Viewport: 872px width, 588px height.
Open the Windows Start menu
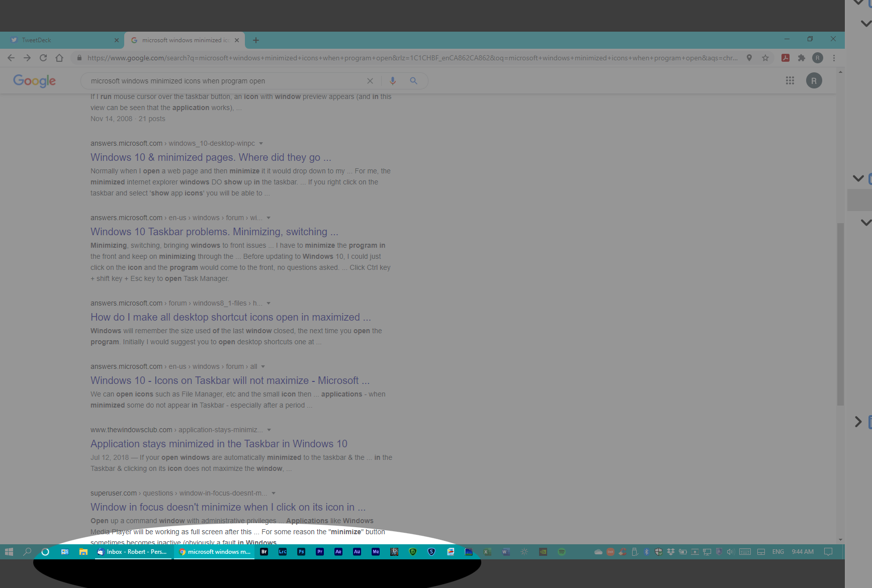click(9, 552)
